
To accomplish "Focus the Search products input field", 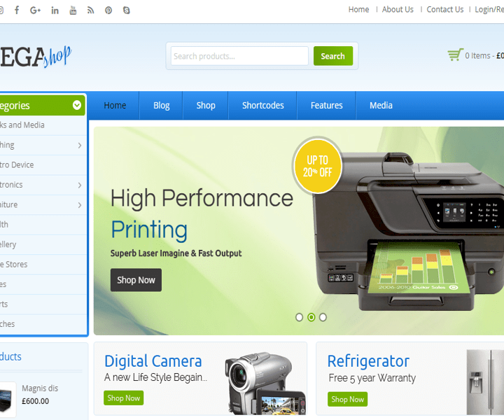I will (239, 56).
